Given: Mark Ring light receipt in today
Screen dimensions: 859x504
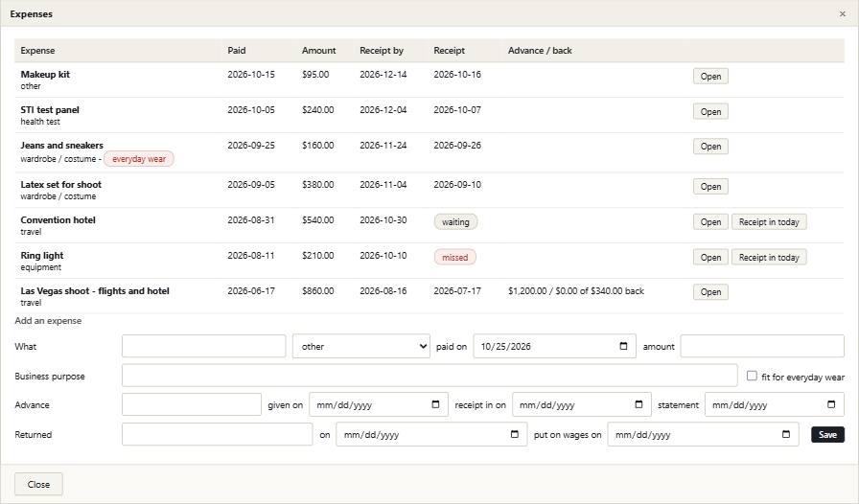Looking at the screenshot, I should tap(769, 257).
